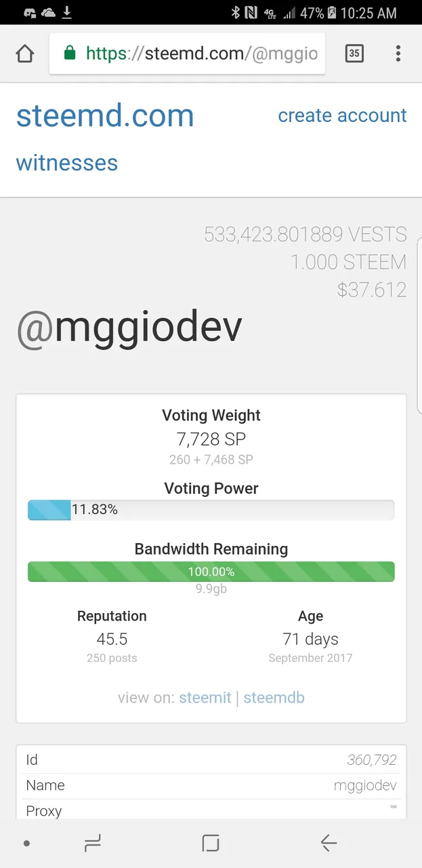Focus the URL address bar
The image size is (422, 868).
pyautogui.click(x=187, y=54)
